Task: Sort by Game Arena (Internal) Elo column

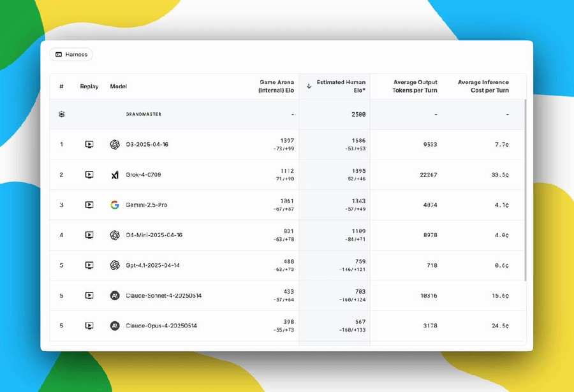Action: [276, 86]
